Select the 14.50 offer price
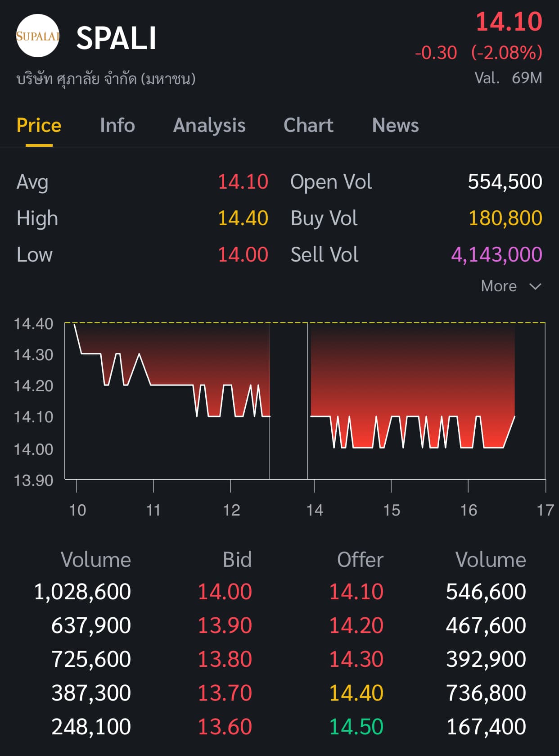This screenshot has width=559, height=756. 356,727
